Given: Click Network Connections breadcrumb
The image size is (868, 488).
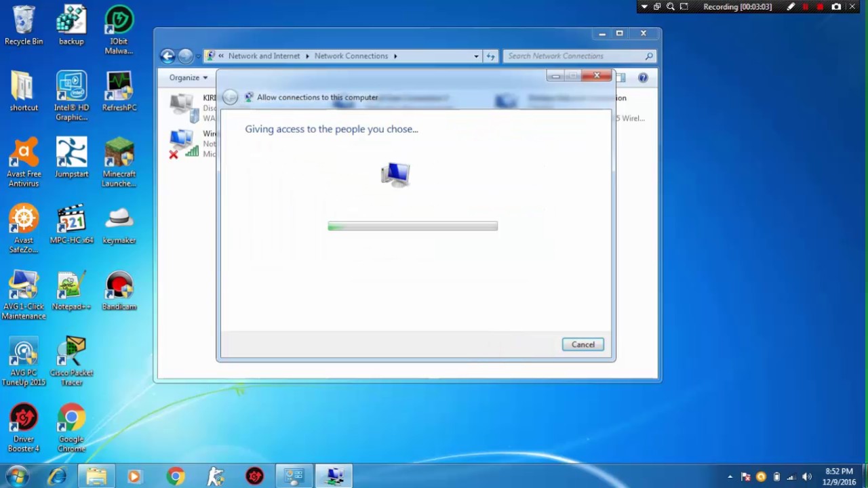Looking at the screenshot, I should pos(351,56).
